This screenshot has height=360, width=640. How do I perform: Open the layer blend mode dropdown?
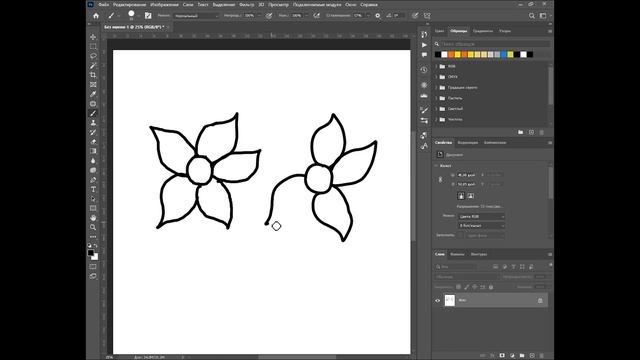click(467, 277)
